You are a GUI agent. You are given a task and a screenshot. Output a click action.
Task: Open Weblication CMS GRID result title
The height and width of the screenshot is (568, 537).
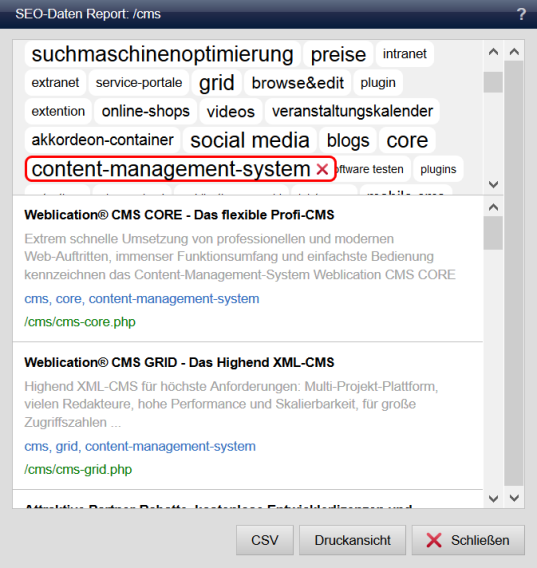179,362
